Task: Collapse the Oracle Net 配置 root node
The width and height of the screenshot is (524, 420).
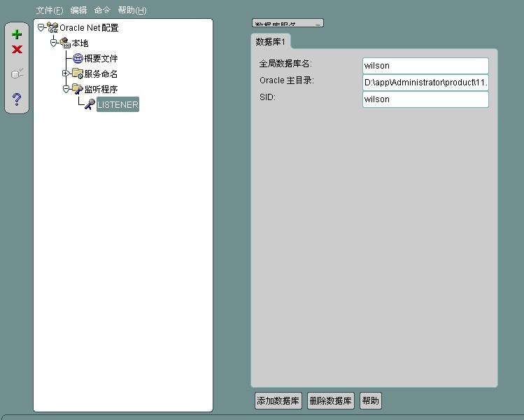Action: [41, 27]
